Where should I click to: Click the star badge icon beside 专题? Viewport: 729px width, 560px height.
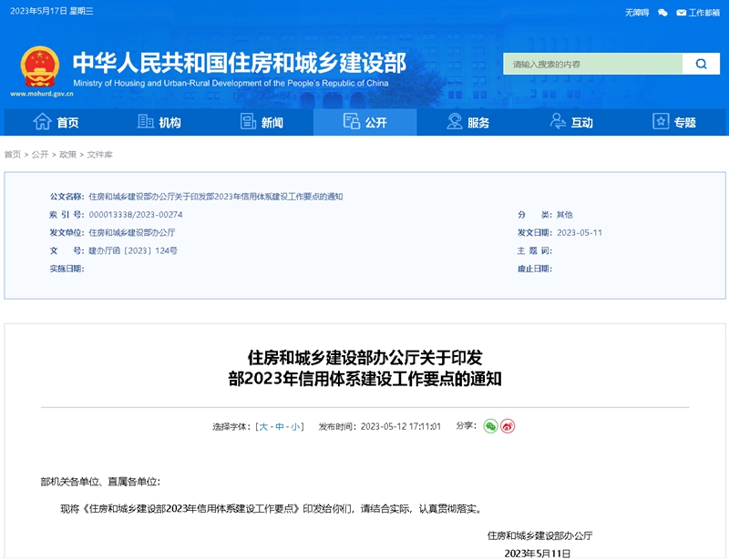661,121
